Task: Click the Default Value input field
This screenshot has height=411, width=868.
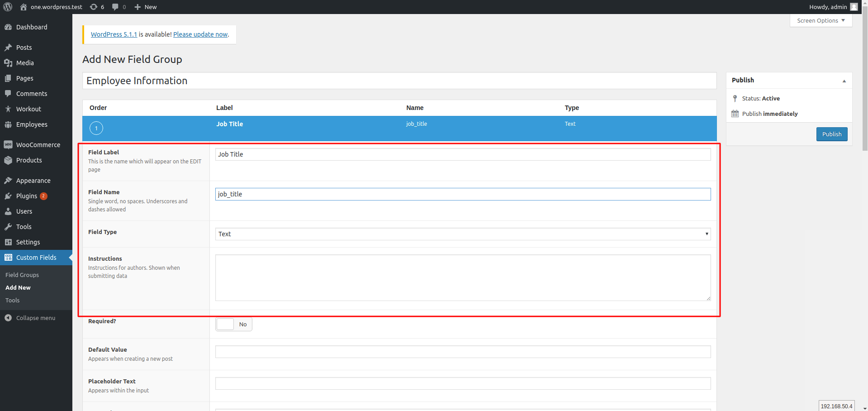Action: pos(463,352)
